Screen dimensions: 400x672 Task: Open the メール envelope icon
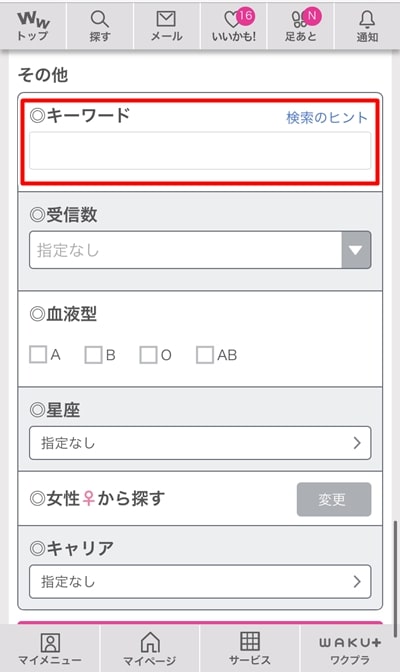point(166,26)
